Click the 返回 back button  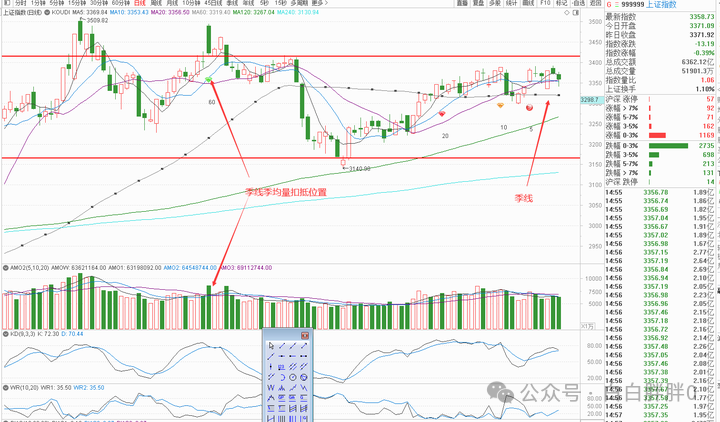coord(594,3)
